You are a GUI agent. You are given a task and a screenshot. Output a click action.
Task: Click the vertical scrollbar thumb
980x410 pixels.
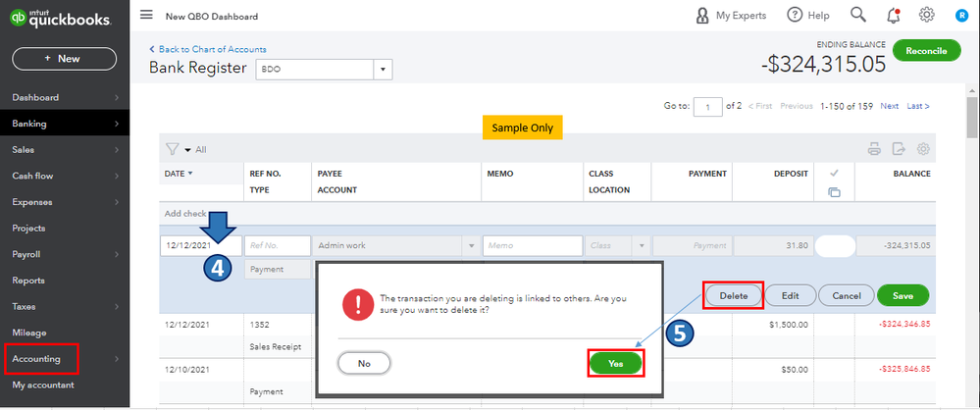click(971, 118)
